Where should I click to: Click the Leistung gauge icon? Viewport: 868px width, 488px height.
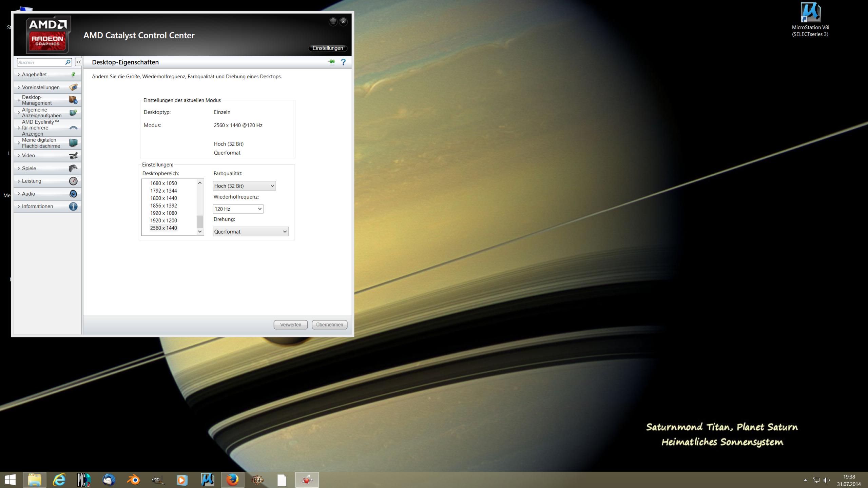click(73, 181)
